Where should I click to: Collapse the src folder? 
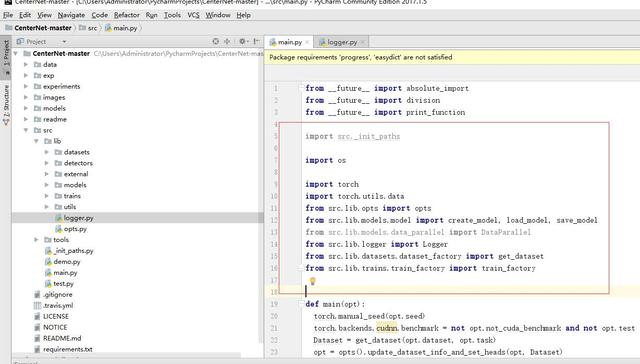(26, 130)
